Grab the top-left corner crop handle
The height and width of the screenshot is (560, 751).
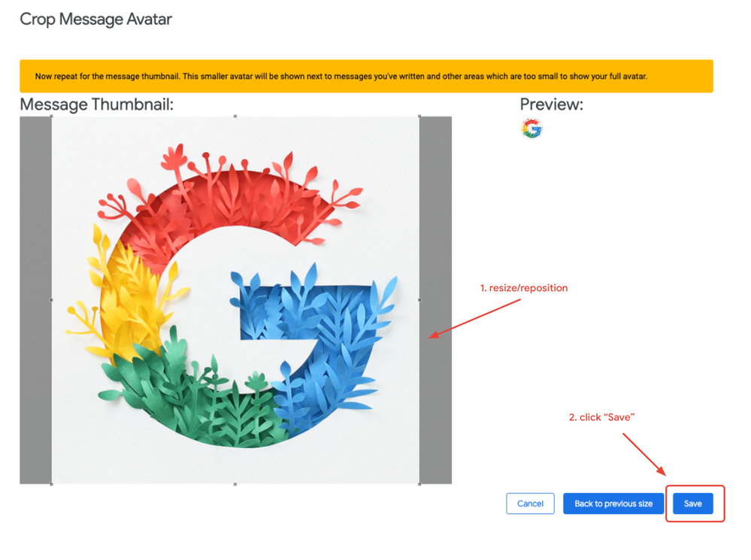point(51,117)
